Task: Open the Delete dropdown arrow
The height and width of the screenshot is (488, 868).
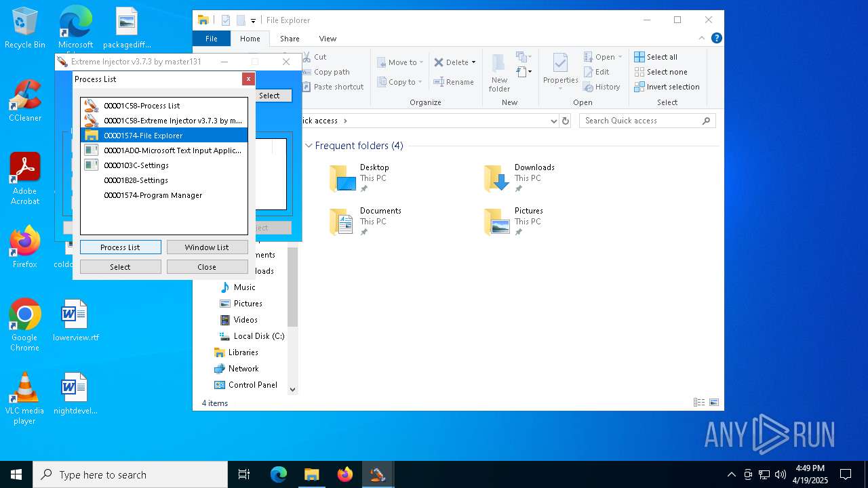Action: (473, 62)
